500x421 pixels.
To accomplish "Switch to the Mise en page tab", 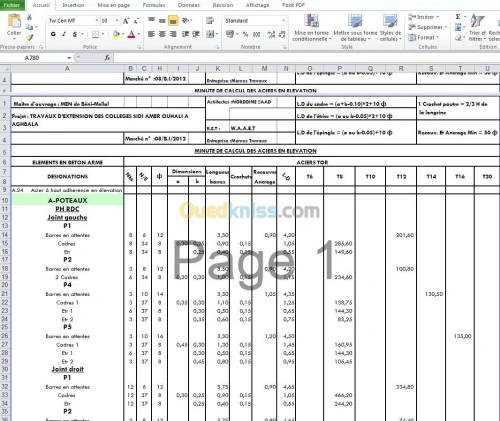I will [114, 5].
